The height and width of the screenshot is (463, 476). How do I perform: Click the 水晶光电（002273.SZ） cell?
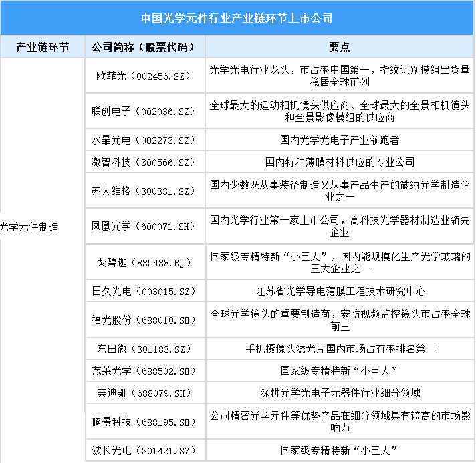tap(145, 140)
